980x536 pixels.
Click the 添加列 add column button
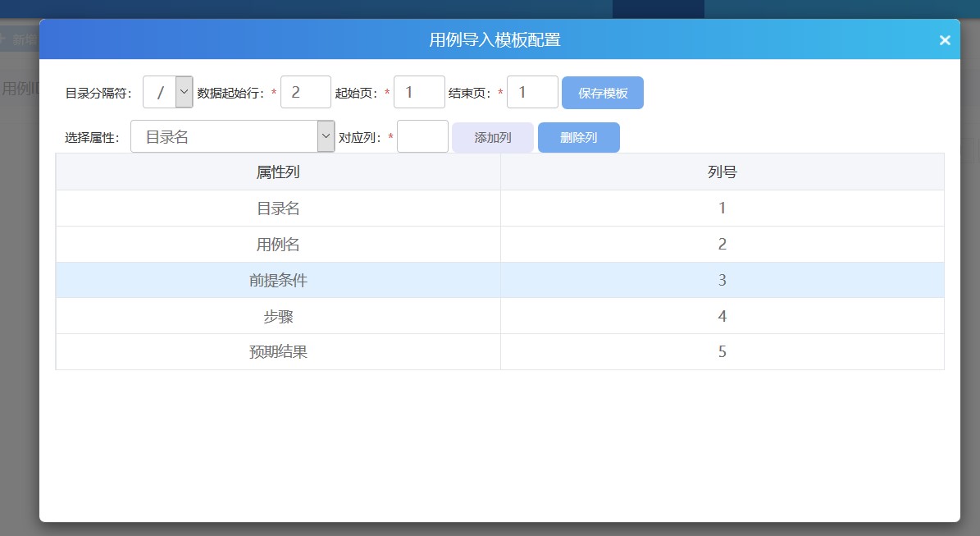coord(492,136)
